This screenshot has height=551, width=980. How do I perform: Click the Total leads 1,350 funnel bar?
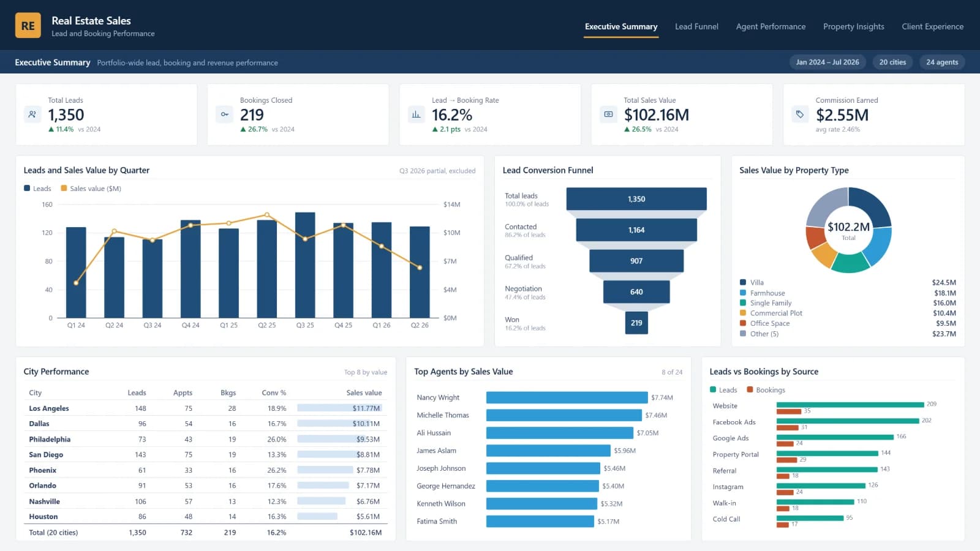click(x=636, y=199)
